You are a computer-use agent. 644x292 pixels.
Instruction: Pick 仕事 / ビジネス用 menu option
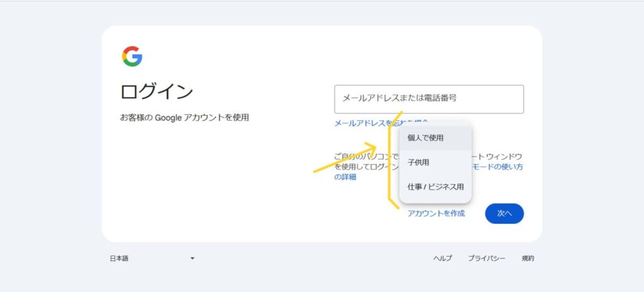(x=435, y=187)
